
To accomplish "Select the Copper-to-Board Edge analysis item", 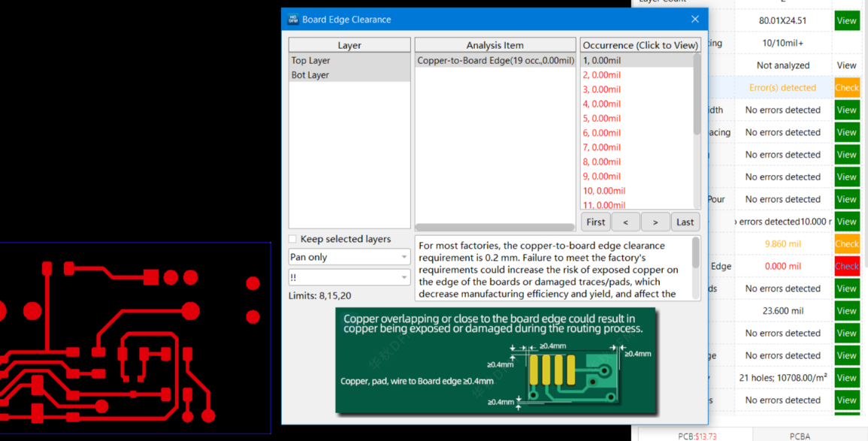I will point(495,60).
